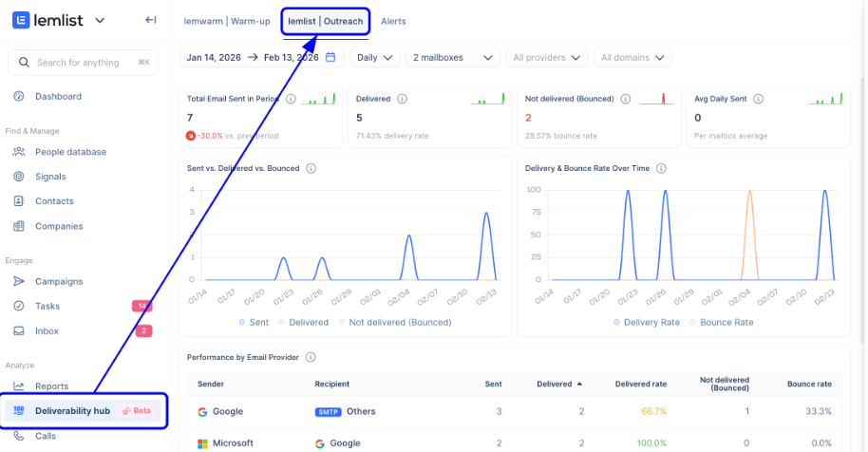Open Deliverability hub in the sidebar
Screen dimensions: 868x452
[83, 410]
